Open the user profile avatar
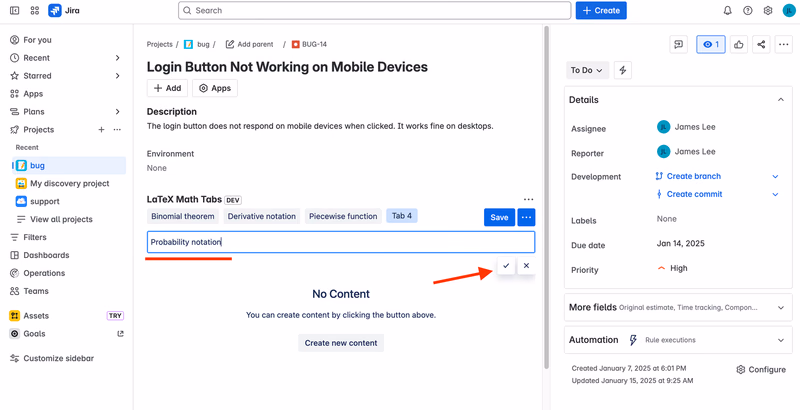This screenshot has width=800, height=410. pos(789,10)
